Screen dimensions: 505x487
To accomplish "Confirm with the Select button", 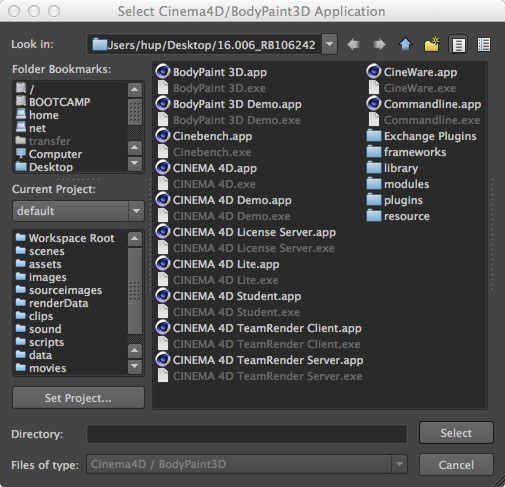I will (456, 433).
